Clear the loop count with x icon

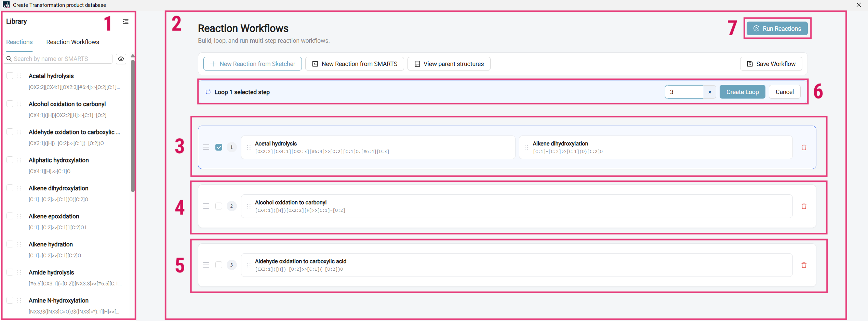point(710,92)
